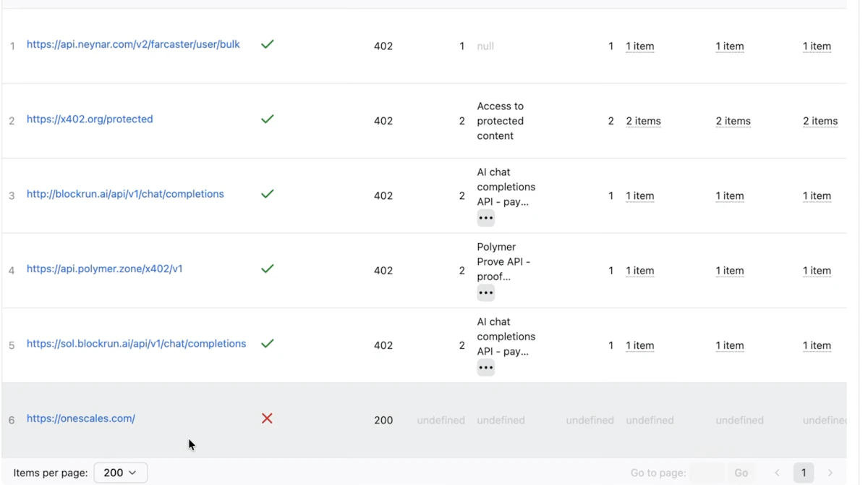Click the red X for onescales.com
Viewport: 868px width, 485px height.
[267, 418]
